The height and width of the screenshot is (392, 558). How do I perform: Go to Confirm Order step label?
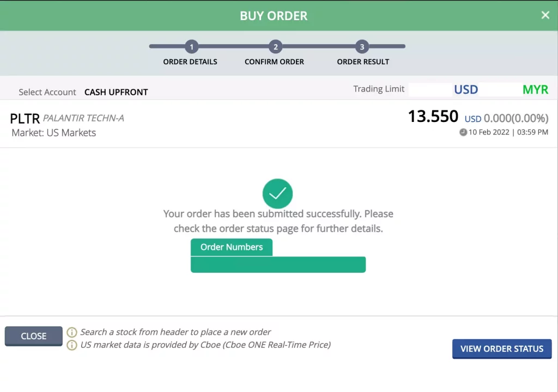[x=274, y=62]
